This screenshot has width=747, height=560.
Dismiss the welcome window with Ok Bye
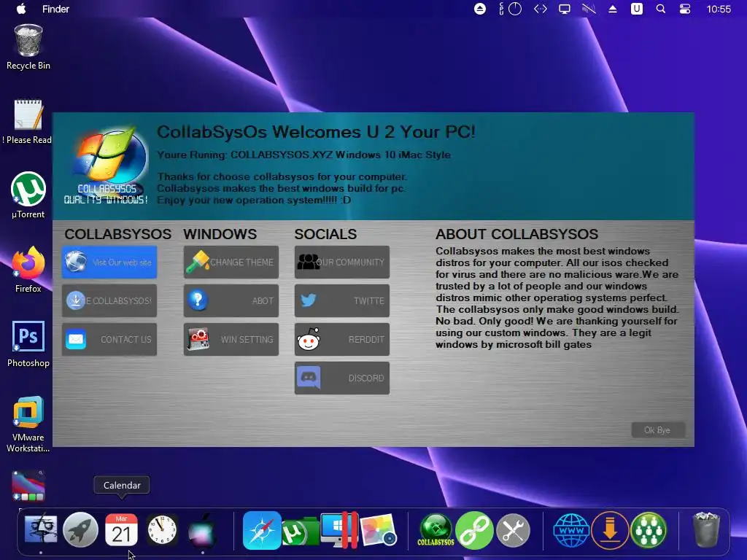658,430
